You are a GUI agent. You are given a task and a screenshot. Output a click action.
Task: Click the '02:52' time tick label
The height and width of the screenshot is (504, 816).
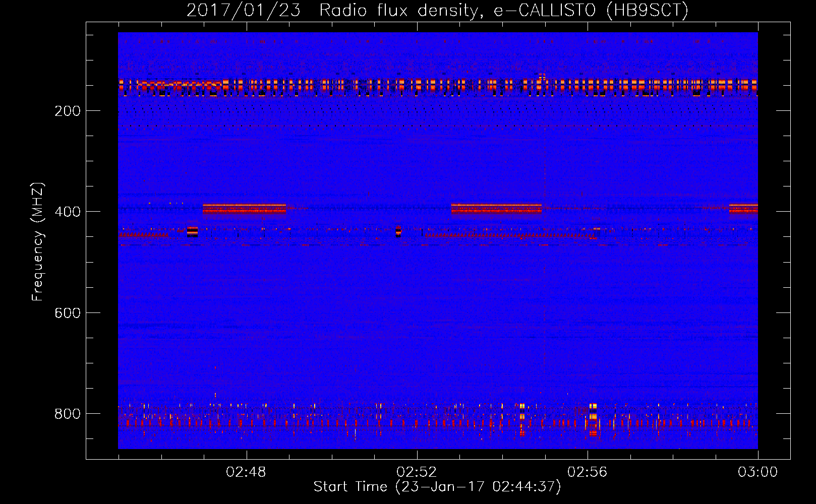(x=417, y=472)
